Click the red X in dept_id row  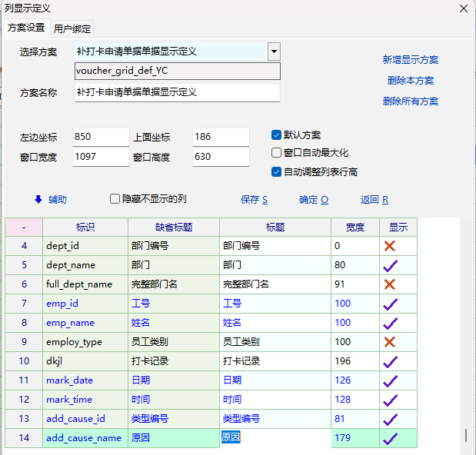(390, 246)
